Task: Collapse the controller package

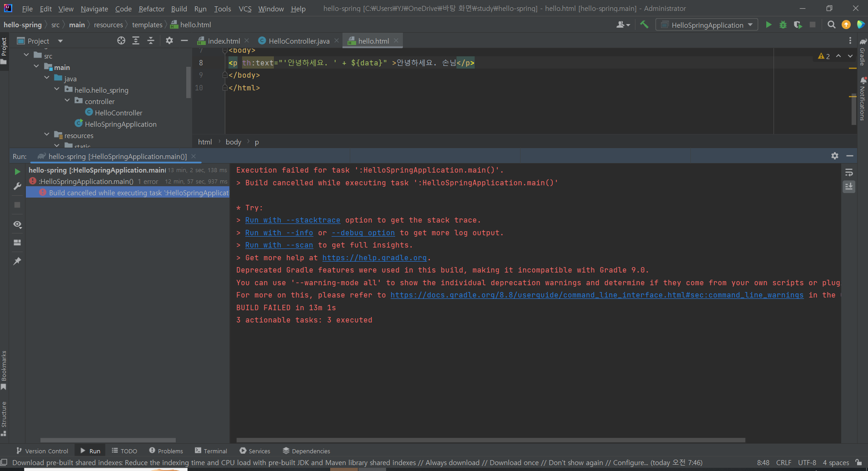Action: click(x=67, y=100)
